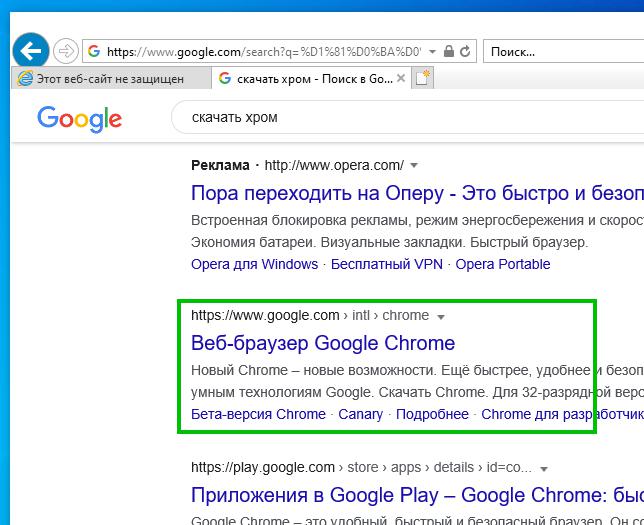Open the Бесплатный VPN sitelink
The image size is (644, 525).
(x=387, y=264)
